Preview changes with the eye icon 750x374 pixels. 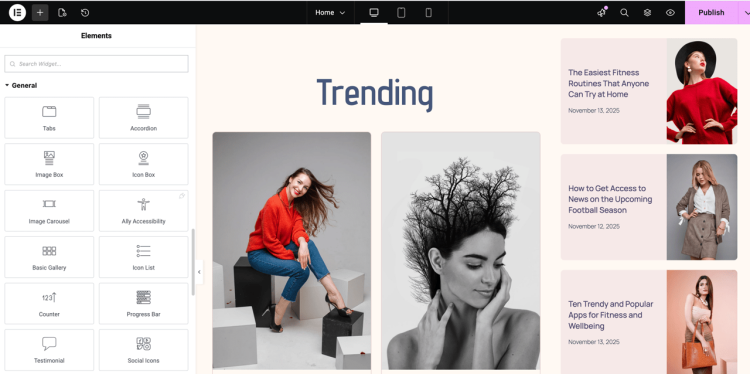pos(670,12)
